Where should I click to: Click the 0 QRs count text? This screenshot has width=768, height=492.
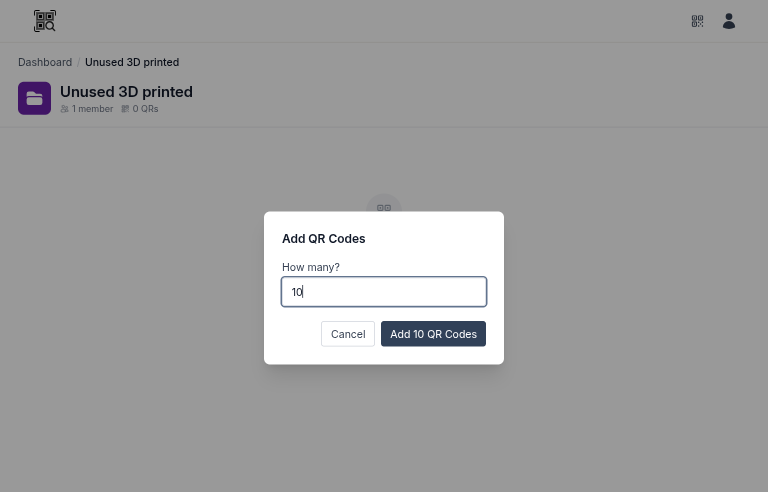point(146,109)
